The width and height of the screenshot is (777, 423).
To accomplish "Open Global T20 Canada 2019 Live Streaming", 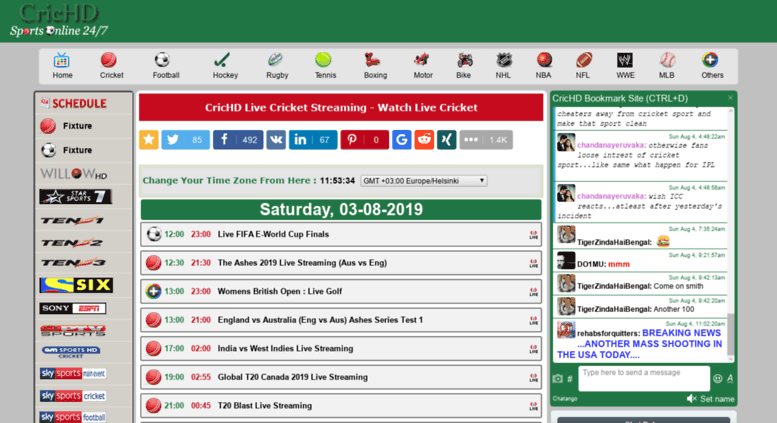I will point(341,377).
